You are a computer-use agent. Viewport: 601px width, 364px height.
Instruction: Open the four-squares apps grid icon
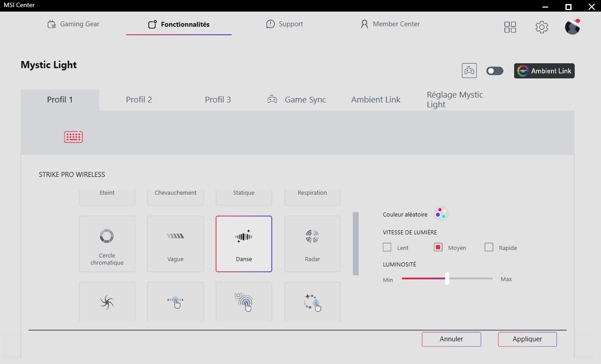click(x=510, y=27)
